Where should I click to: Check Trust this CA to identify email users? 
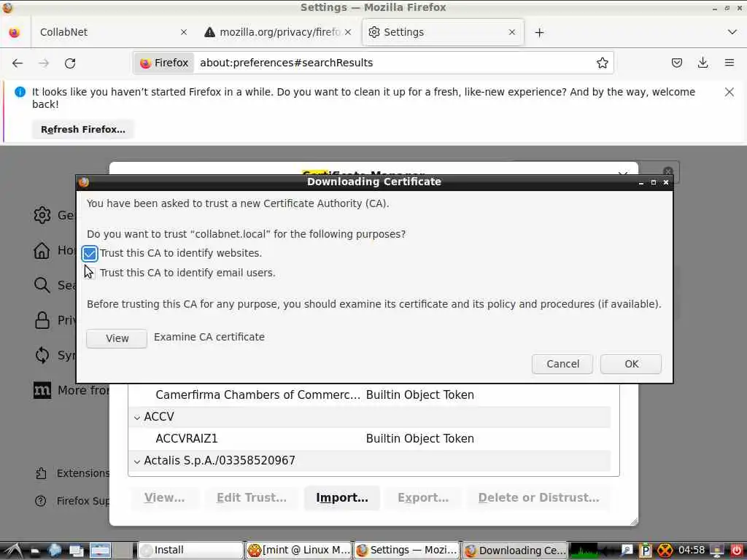point(90,273)
